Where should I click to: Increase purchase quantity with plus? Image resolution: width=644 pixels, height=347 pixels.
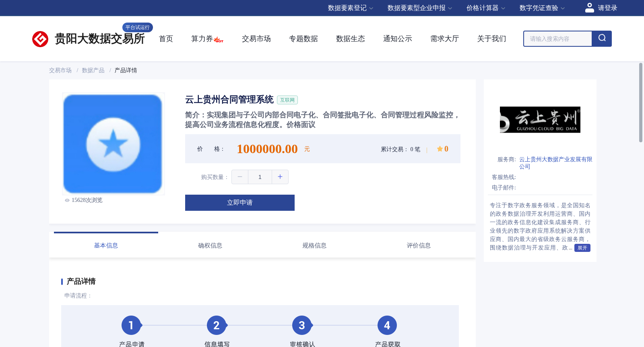pyautogui.click(x=280, y=177)
